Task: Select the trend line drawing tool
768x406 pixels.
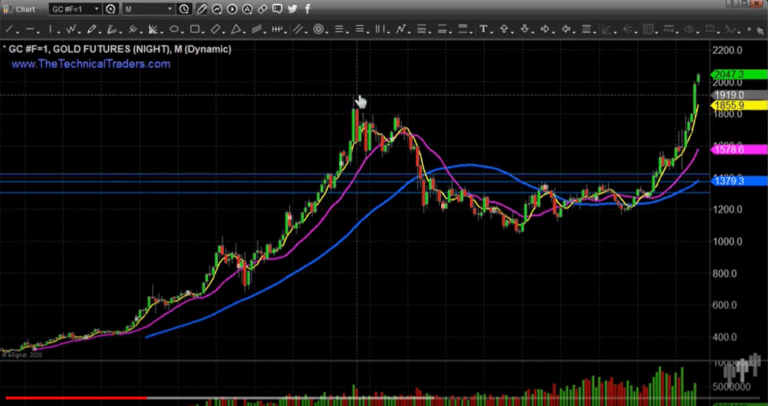Action: coord(9,29)
